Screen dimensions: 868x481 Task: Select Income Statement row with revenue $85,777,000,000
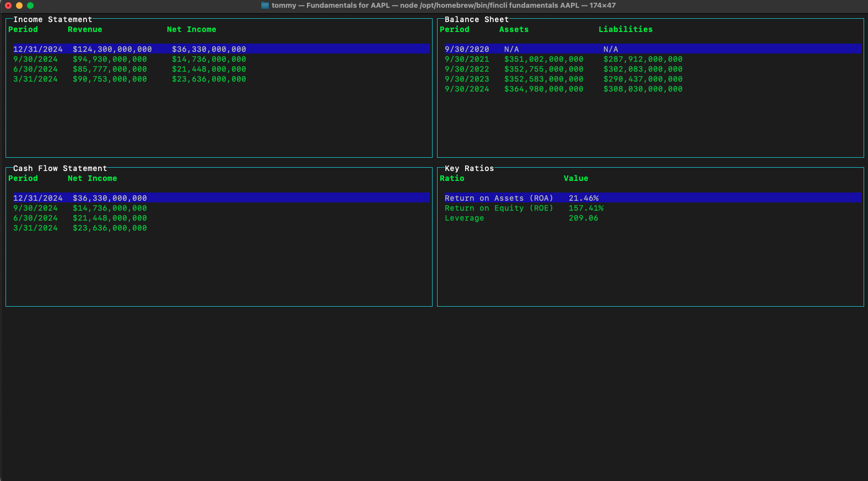(221, 69)
